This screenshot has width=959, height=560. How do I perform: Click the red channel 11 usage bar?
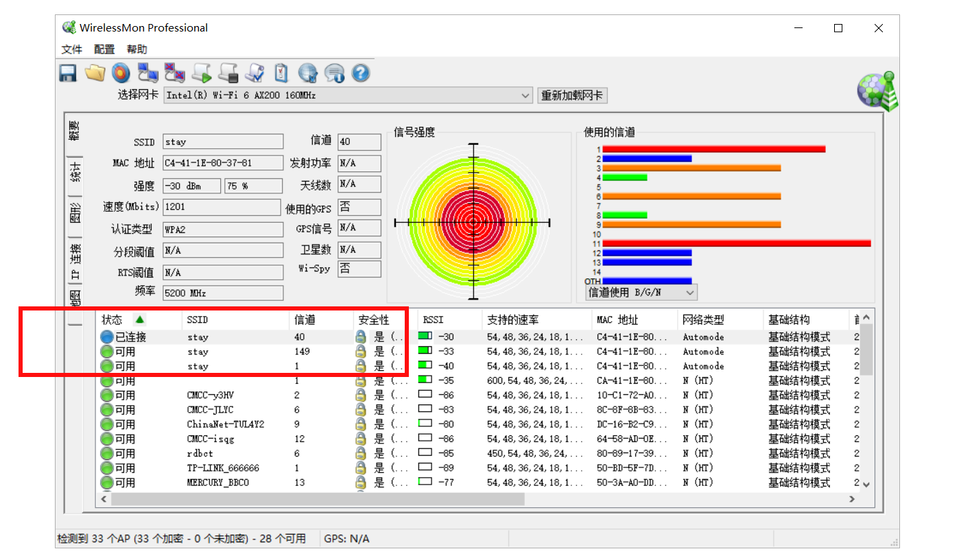[x=736, y=243]
